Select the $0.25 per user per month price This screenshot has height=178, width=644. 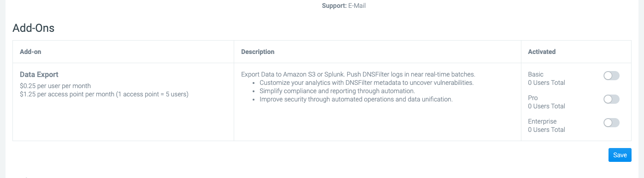55,86
